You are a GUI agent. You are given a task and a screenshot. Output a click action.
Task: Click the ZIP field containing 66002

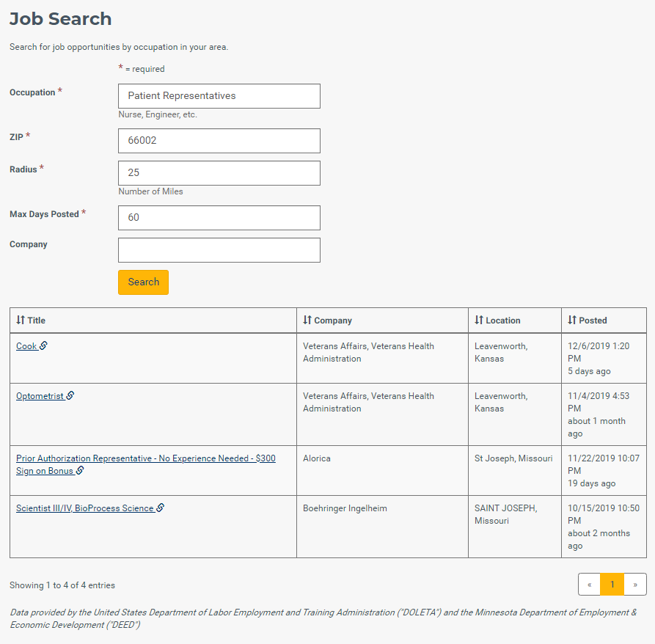click(x=219, y=141)
